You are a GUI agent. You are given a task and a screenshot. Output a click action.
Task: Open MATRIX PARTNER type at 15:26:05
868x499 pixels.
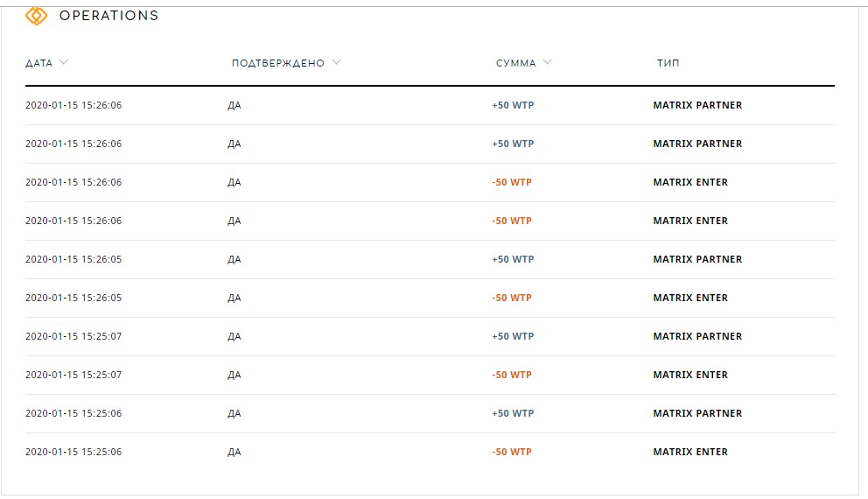tap(697, 259)
